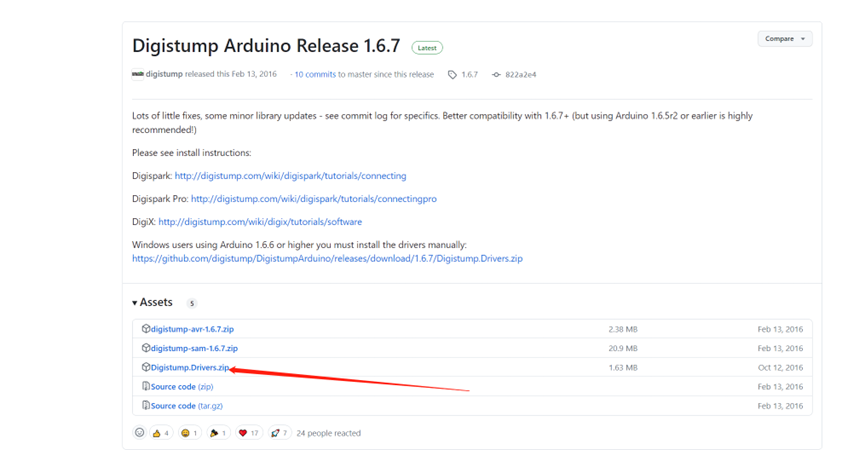Click the Assets count badge 5
This screenshot has width=865, height=450.
191,303
